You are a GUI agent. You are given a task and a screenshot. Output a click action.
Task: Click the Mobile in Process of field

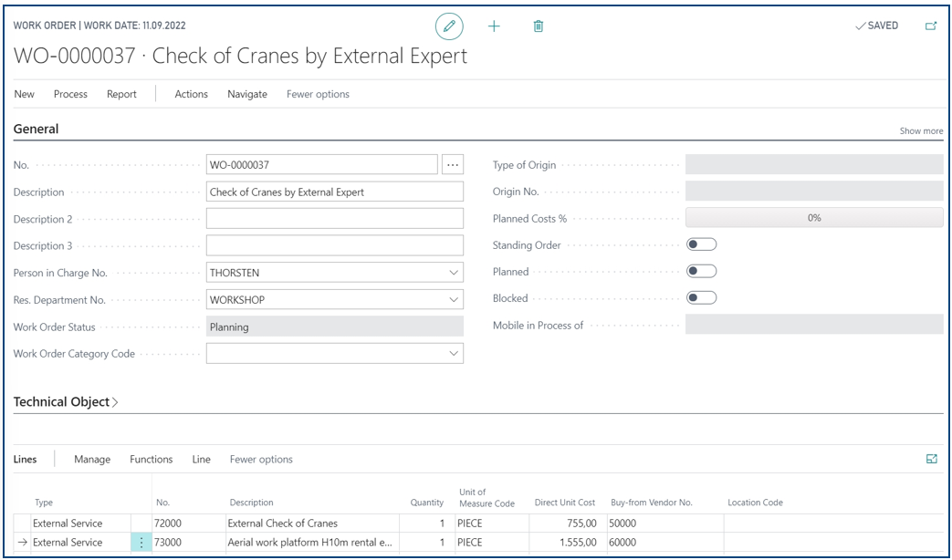point(814,325)
